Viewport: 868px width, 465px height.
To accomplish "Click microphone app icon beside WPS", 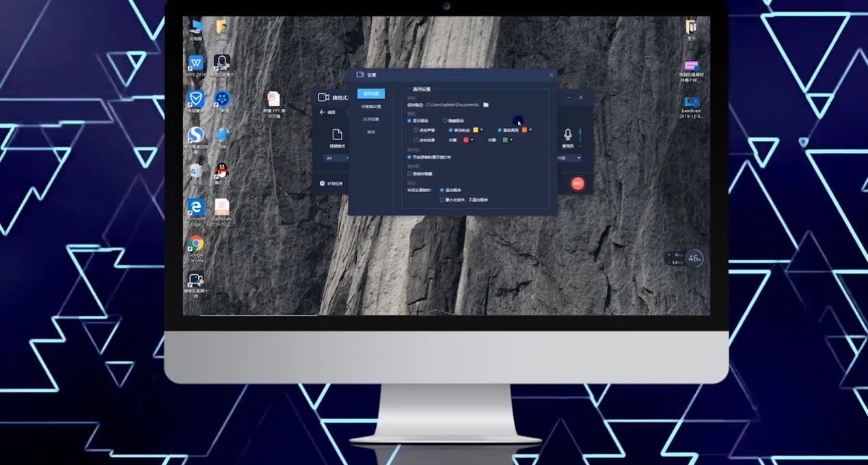I will (221, 64).
